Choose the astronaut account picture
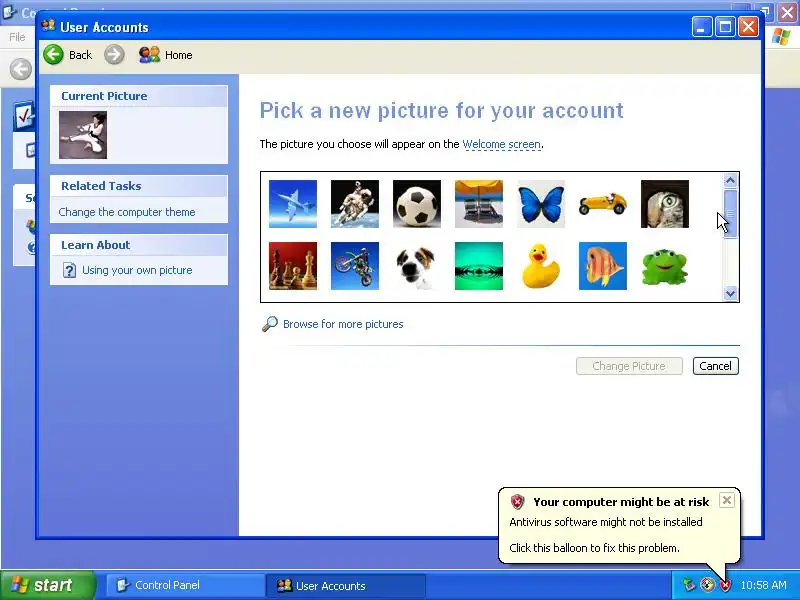This screenshot has width=800, height=600. [x=355, y=204]
